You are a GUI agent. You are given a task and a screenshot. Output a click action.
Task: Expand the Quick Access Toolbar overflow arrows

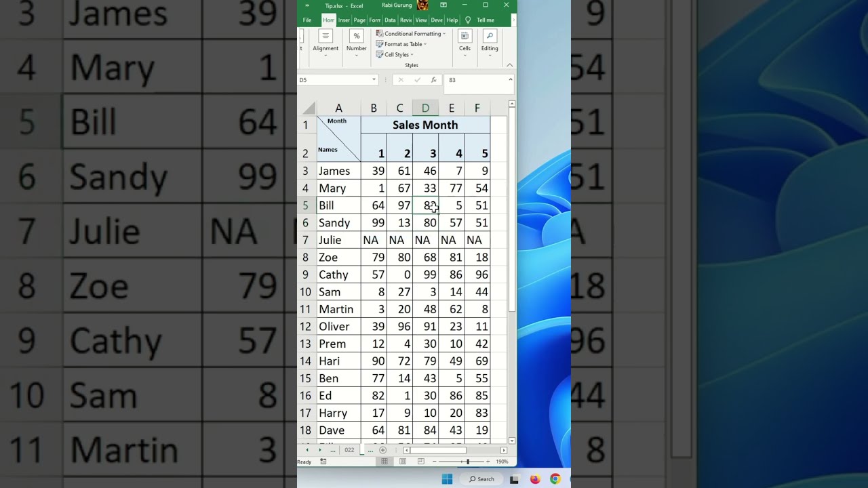307,5
